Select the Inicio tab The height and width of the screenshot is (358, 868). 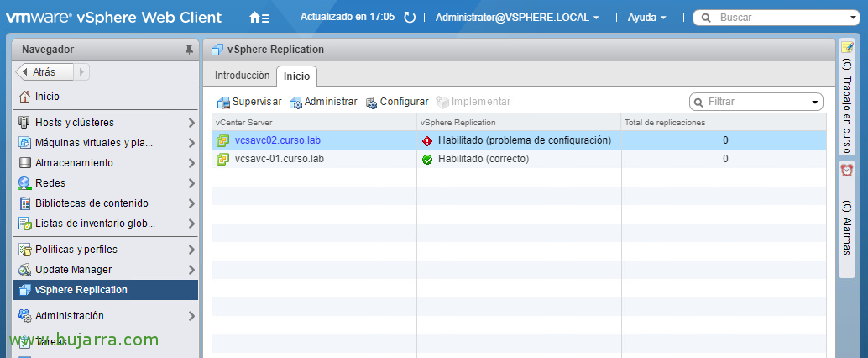[x=296, y=76]
